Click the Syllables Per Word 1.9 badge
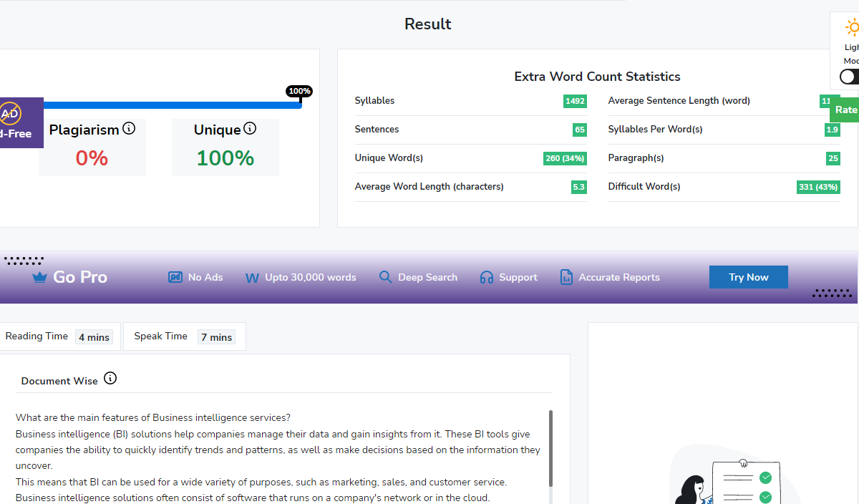This screenshot has width=859, height=504. [833, 130]
